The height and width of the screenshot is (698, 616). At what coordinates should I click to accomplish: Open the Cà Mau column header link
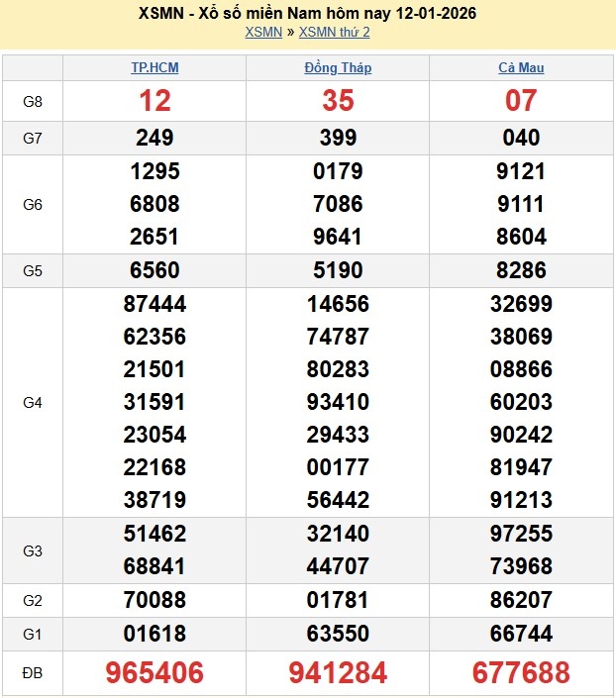(x=521, y=68)
